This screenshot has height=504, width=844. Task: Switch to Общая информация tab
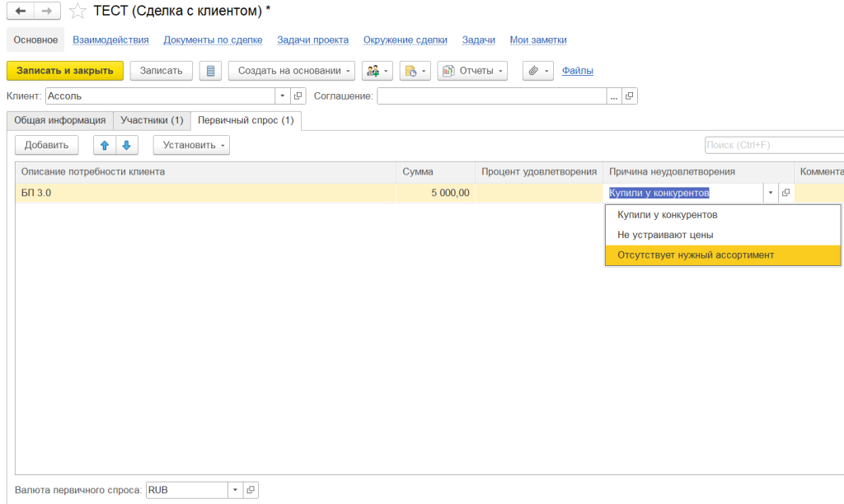click(59, 120)
